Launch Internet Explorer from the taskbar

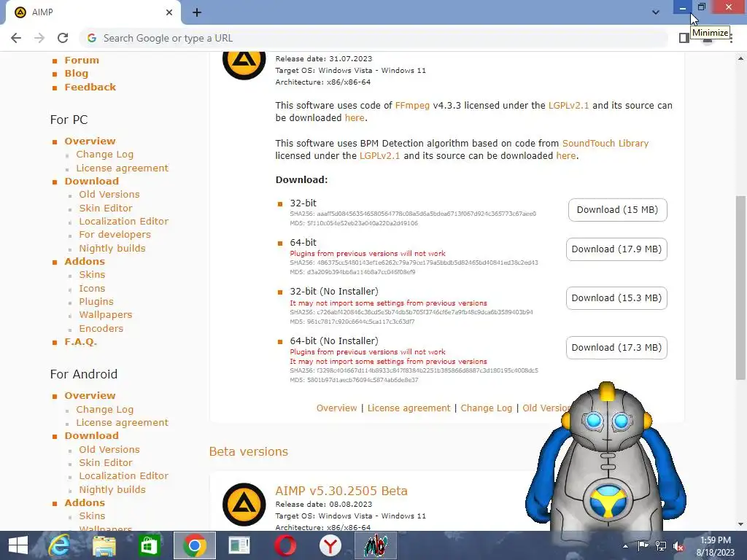click(59, 545)
